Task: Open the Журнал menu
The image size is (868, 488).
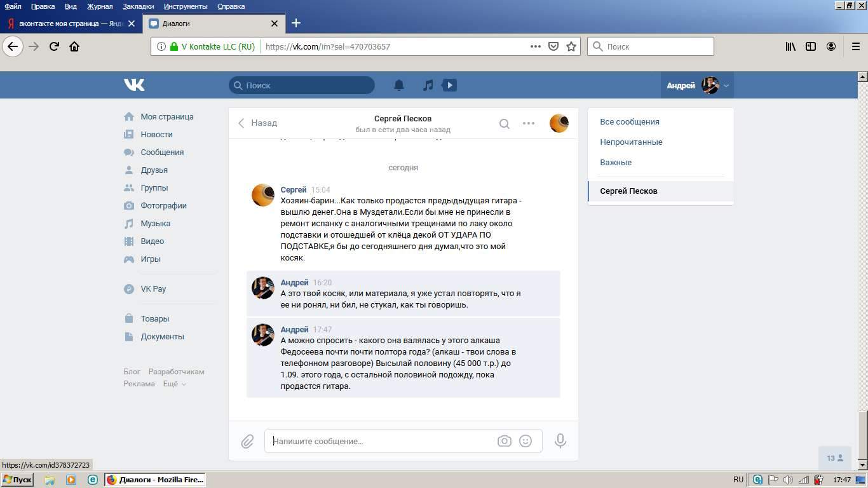Action: 100,6
